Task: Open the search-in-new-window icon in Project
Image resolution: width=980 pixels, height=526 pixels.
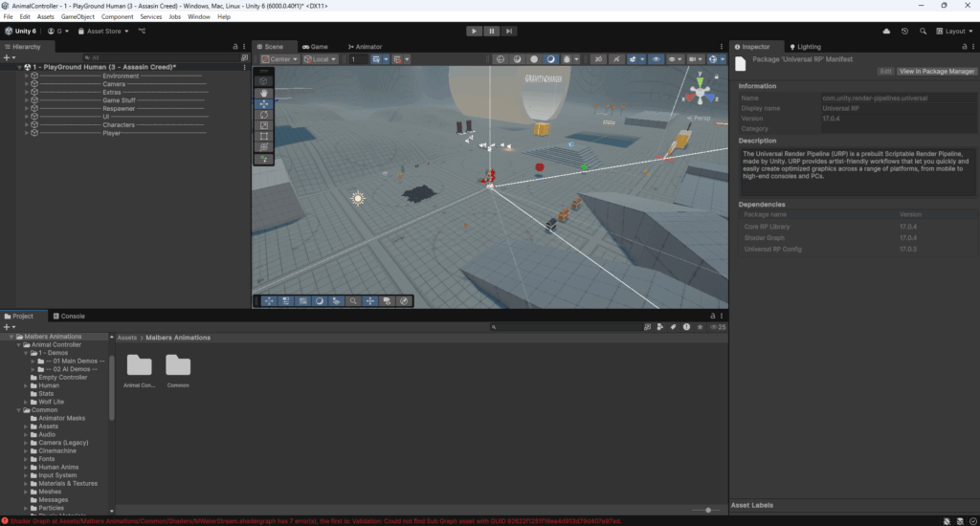Action: click(x=647, y=327)
